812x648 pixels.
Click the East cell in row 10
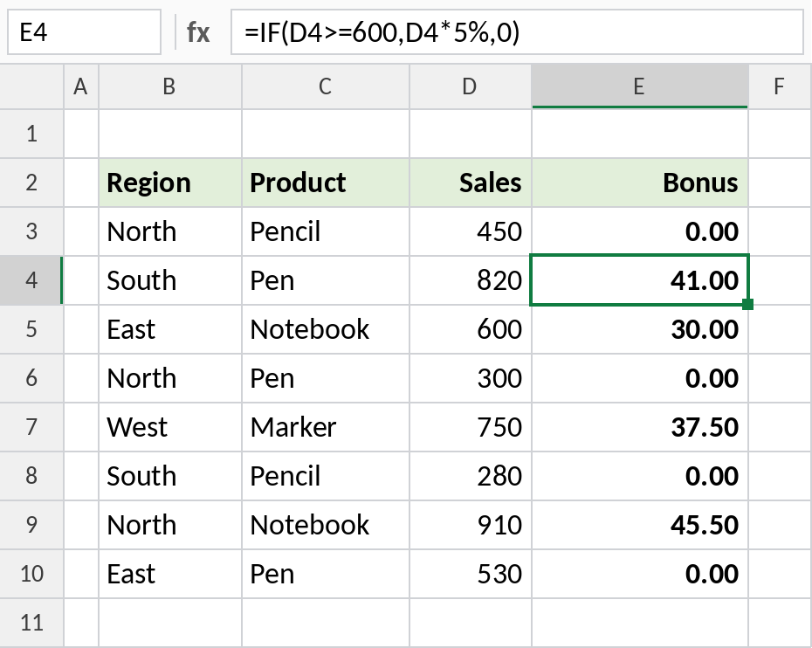point(170,574)
